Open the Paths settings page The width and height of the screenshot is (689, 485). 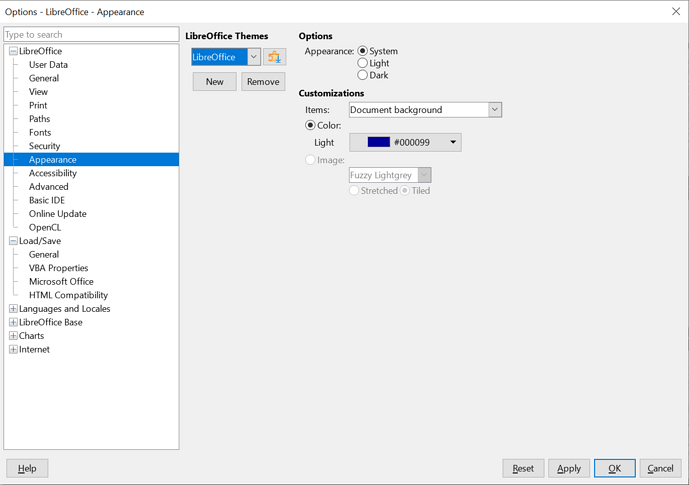coord(40,119)
